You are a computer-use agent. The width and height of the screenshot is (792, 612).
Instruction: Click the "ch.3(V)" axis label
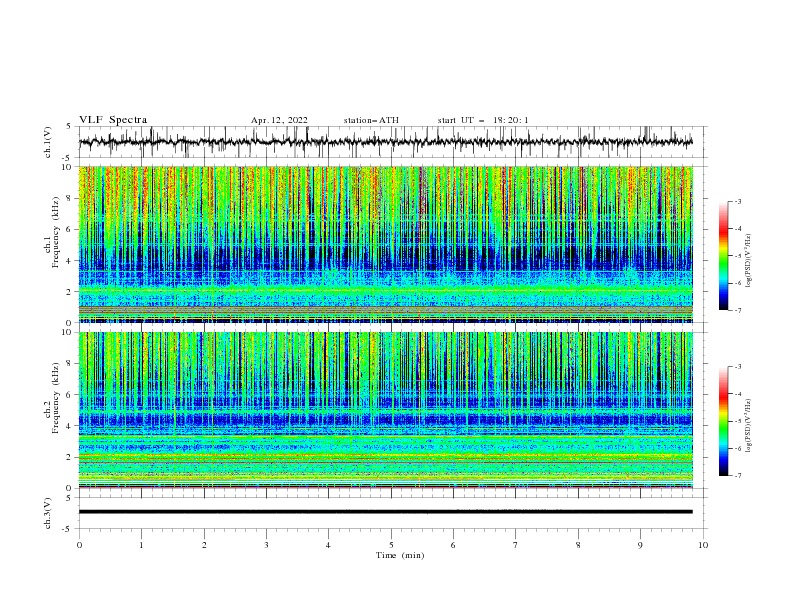48,513
